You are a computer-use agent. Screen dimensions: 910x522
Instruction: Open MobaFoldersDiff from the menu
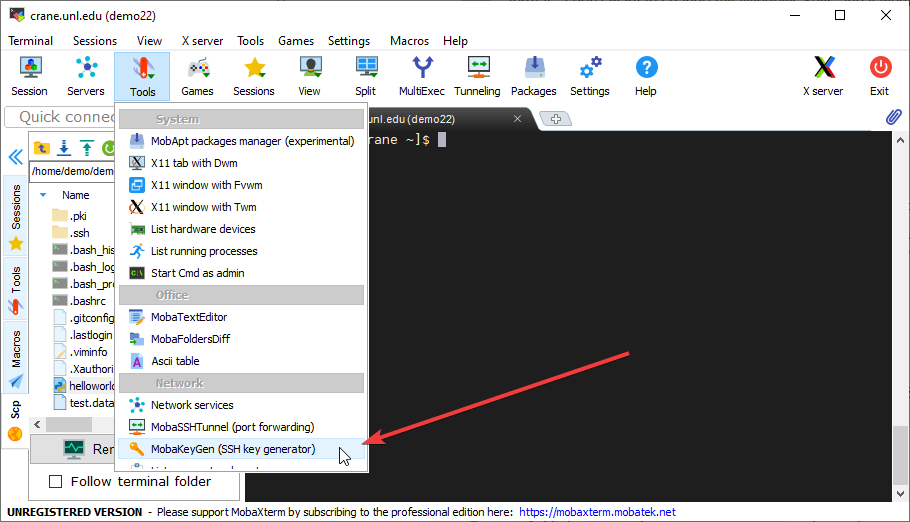pyautogui.click(x=242, y=339)
